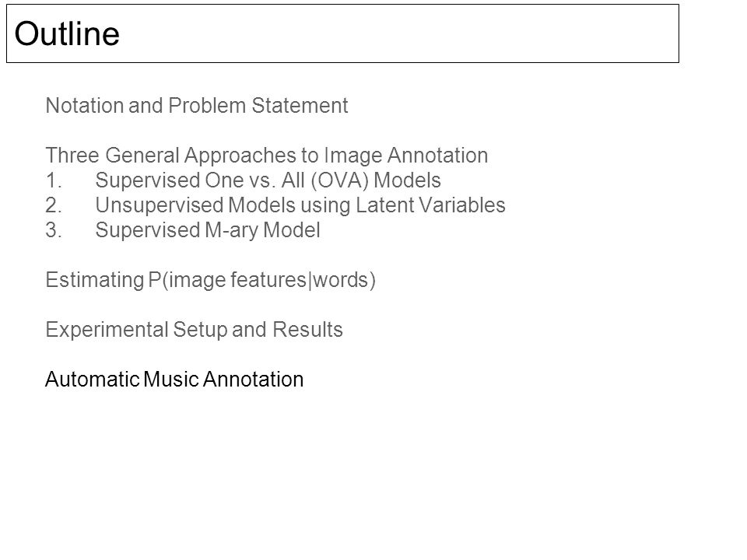
Task: Click the list number "1."
Action: (x=54, y=180)
